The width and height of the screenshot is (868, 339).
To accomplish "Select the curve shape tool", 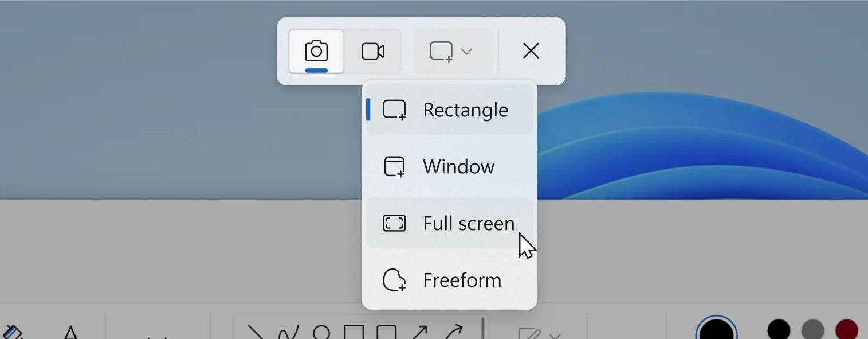I will pyautogui.click(x=288, y=333).
